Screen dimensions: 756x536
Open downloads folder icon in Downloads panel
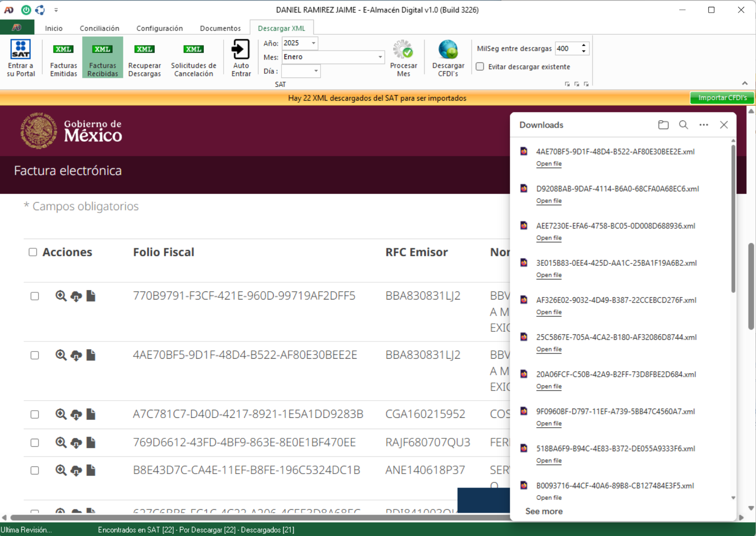click(663, 125)
